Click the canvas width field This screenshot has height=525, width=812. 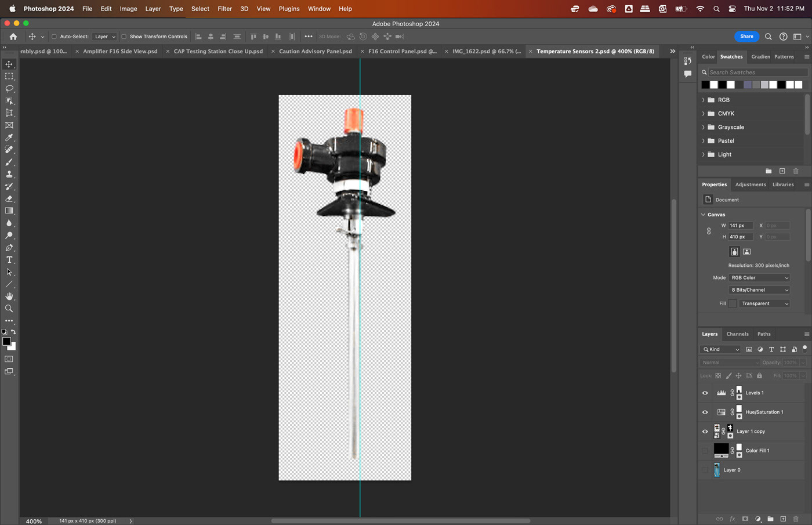[x=740, y=226]
